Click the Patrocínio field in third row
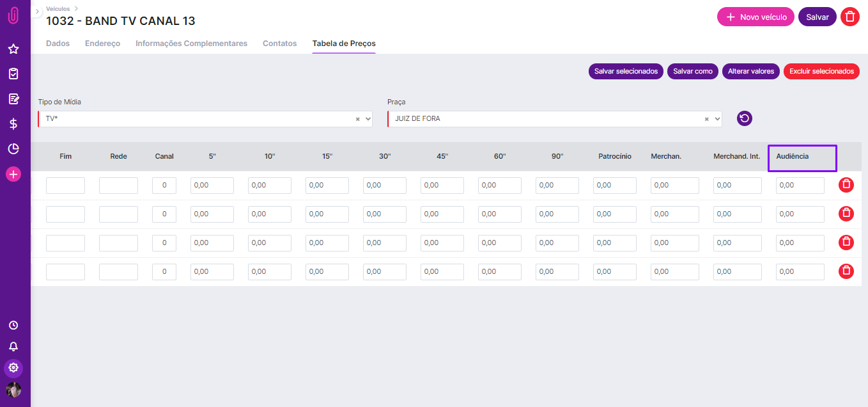Image resolution: width=868 pixels, height=407 pixels. (x=615, y=243)
